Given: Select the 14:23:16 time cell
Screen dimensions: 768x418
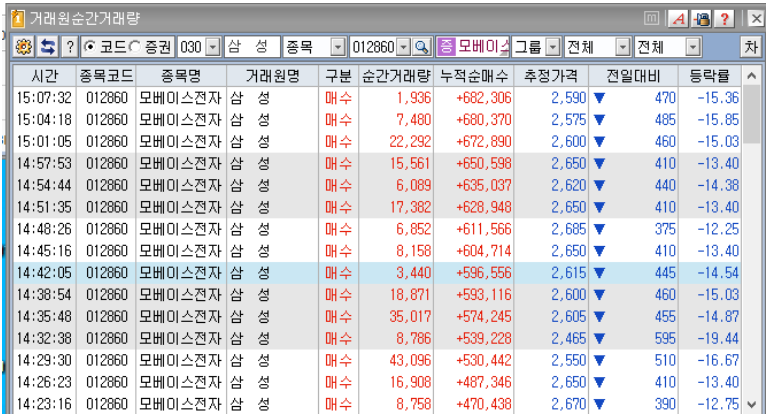Looking at the screenshot, I should tap(44, 404).
